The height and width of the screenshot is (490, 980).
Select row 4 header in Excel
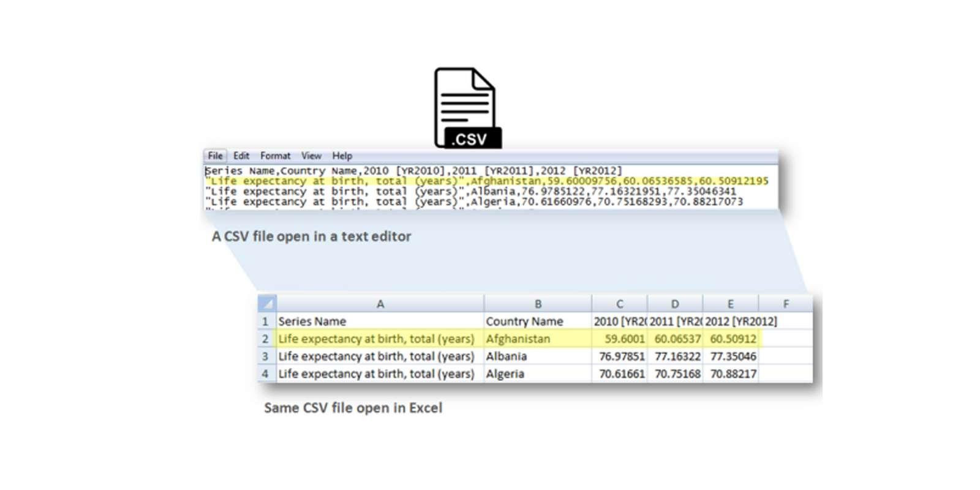click(x=267, y=374)
